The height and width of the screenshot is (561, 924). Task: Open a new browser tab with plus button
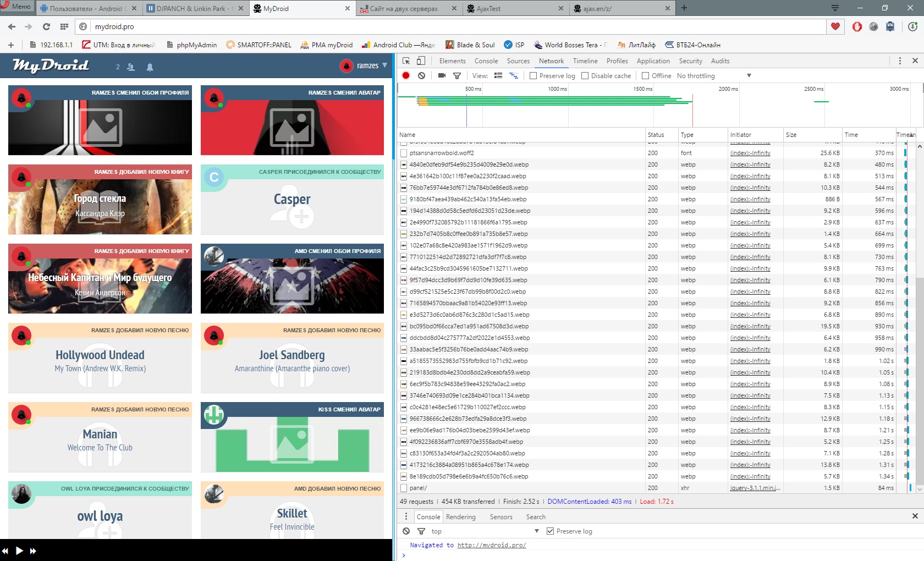coord(684,8)
